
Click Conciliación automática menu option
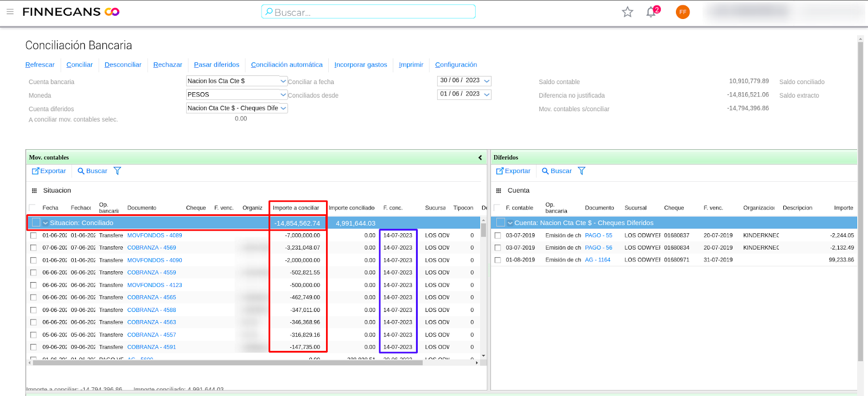(286, 65)
